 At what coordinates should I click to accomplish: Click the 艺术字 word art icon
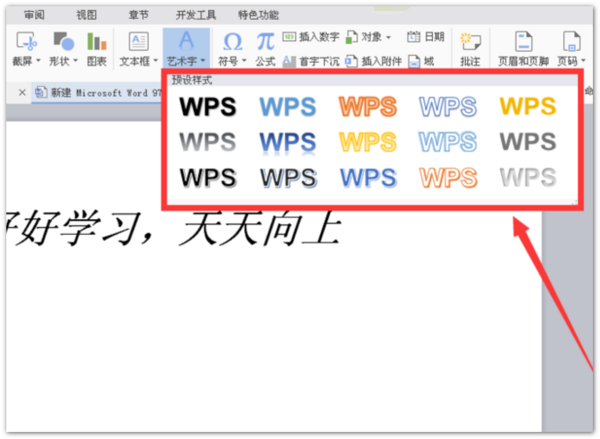click(x=186, y=41)
